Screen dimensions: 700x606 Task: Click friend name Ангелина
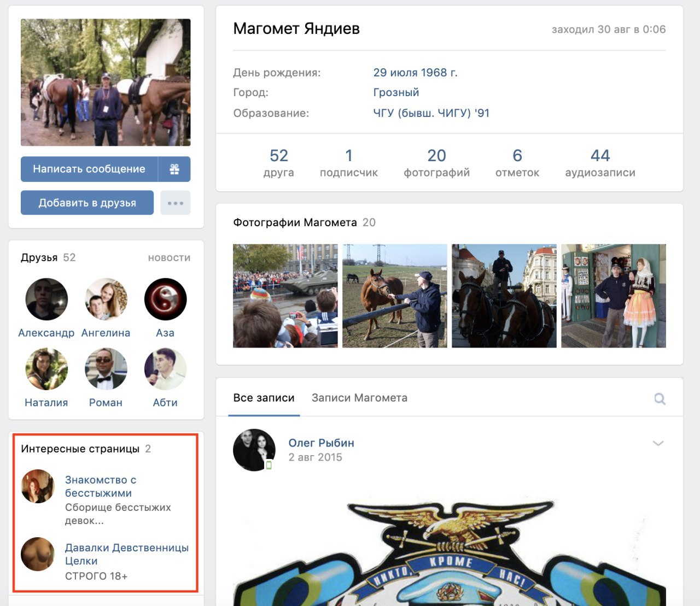[x=106, y=333]
